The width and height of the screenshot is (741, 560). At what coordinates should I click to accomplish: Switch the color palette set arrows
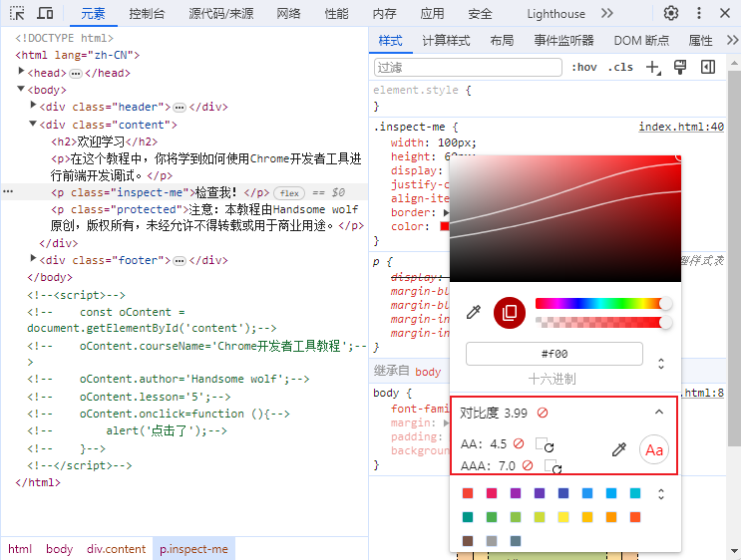(661, 494)
